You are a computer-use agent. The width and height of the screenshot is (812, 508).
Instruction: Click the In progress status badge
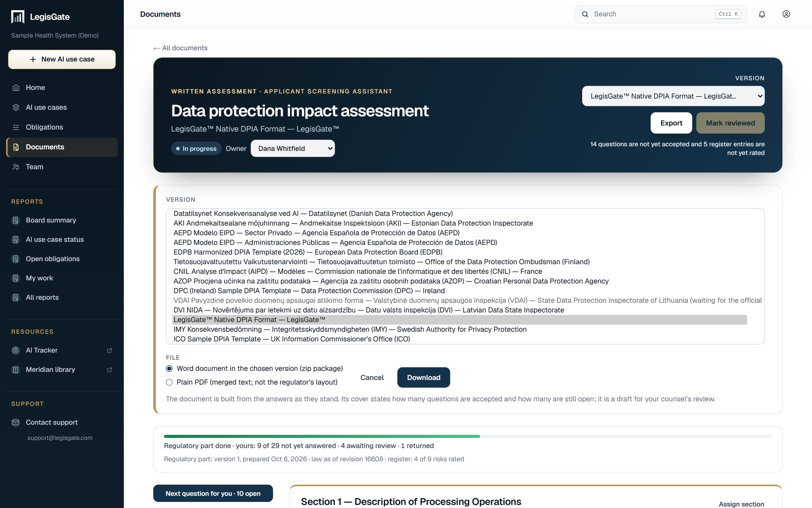pyautogui.click(x=196, y=149)
